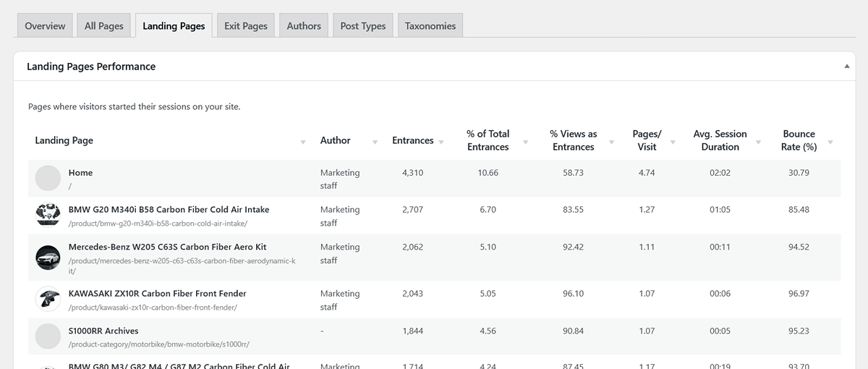Select the 2,043 entrances value
868x369 pixels.
click(412, 294)
